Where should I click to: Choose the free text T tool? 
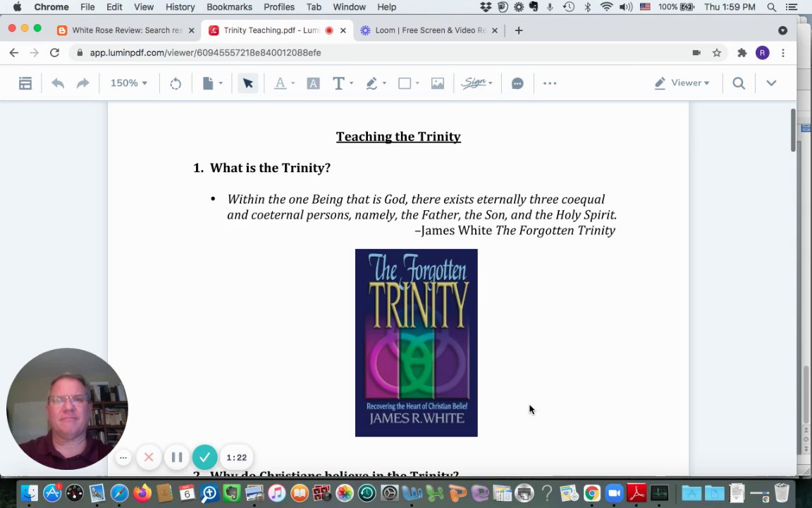pos(338,83)
